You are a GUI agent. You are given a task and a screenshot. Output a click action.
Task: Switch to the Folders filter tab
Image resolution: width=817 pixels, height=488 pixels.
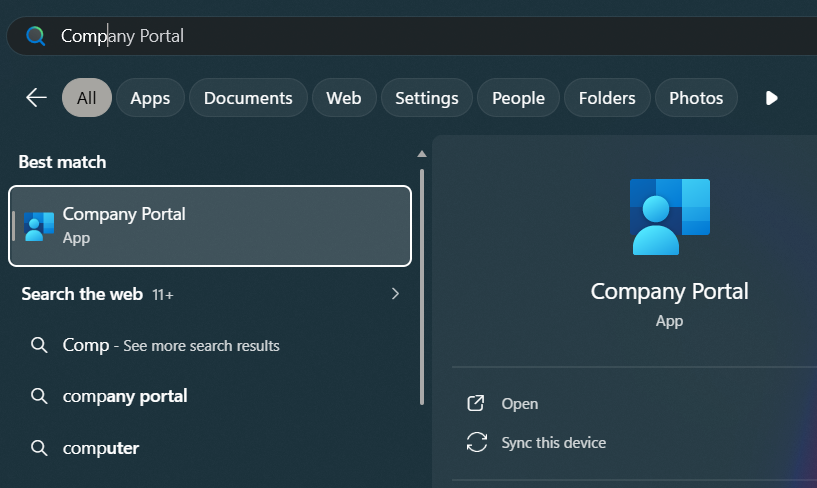607,98
